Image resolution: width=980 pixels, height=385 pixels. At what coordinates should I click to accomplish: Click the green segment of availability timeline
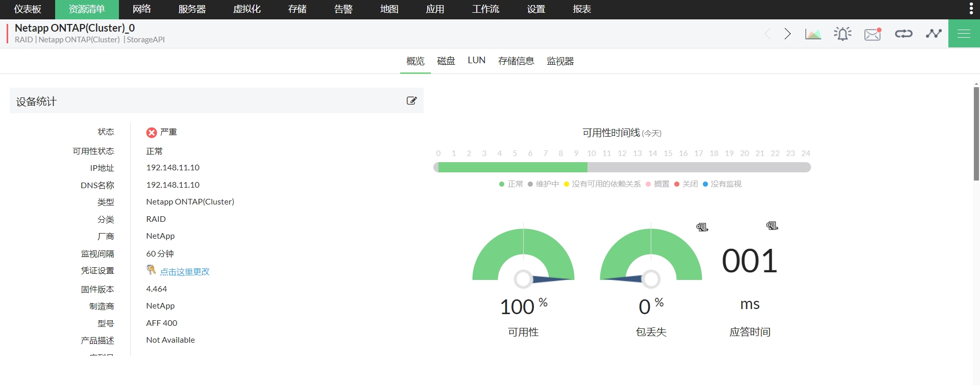click(x=512, y=167)
